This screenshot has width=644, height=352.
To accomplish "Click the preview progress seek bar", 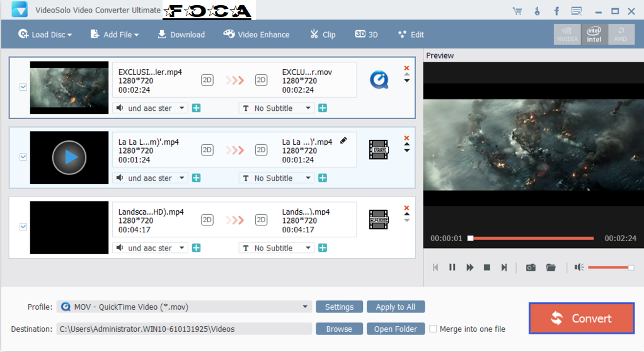I will 531,238.
